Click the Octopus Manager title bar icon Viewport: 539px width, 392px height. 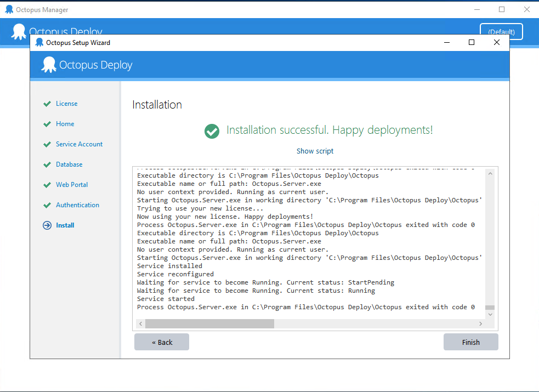[9, 9]
